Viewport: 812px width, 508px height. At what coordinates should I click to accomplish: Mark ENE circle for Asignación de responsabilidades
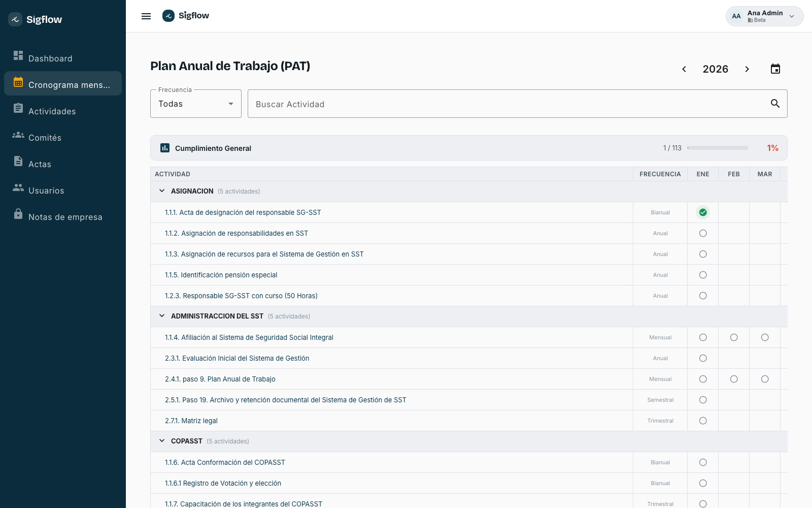tap(703, 233)
